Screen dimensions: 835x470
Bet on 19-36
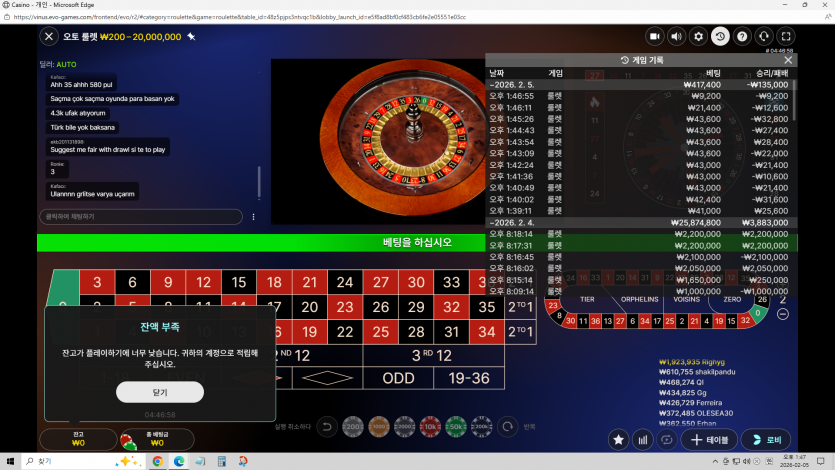click(x=469, y=378)
